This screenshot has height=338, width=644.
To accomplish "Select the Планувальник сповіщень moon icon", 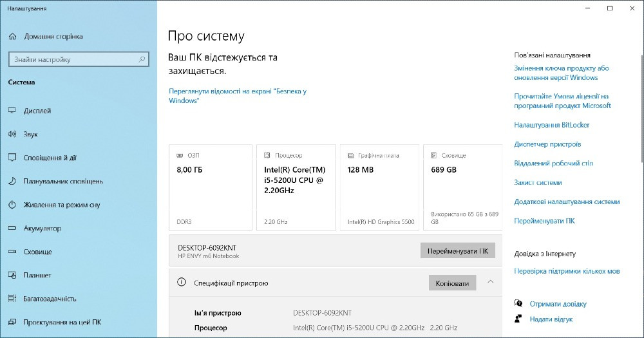I will pyautogui.click(x=12, y=181).
